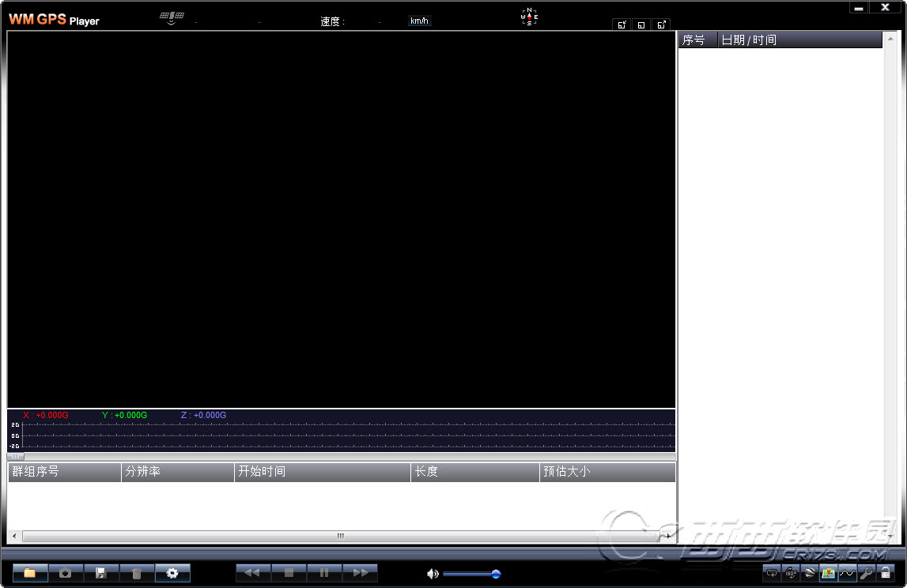Open settings via the gear icon

tap(172, 573)
